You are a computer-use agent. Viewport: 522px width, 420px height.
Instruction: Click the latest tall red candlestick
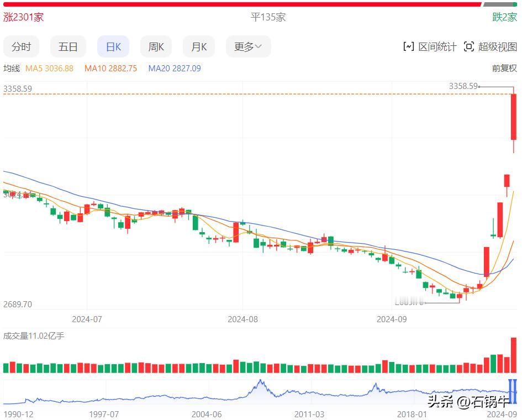pos(514,117)
